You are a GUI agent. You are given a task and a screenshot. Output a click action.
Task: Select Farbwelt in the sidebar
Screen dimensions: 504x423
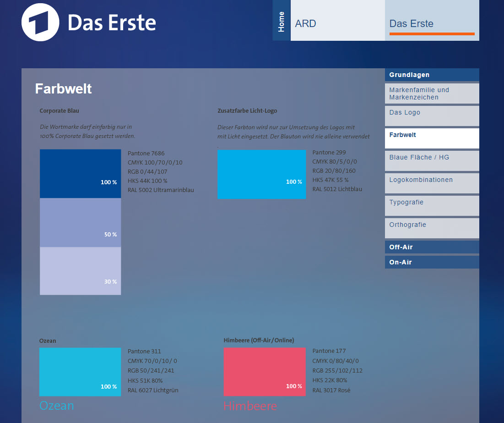tap(432, 138)
